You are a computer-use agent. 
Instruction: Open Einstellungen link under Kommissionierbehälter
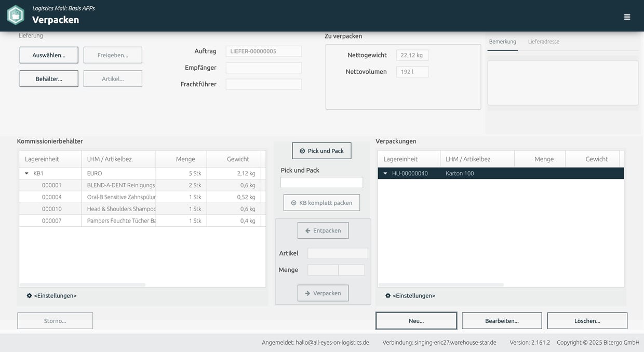(x=55, y=296)
